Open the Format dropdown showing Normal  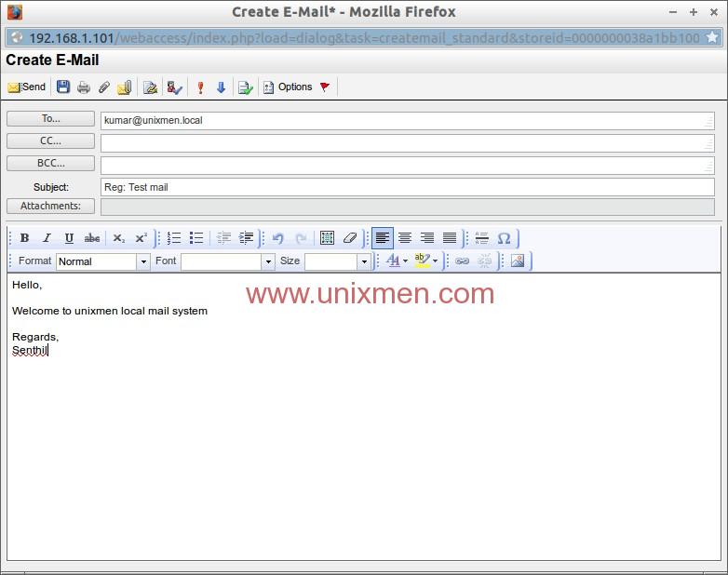(x=103, y=261)
